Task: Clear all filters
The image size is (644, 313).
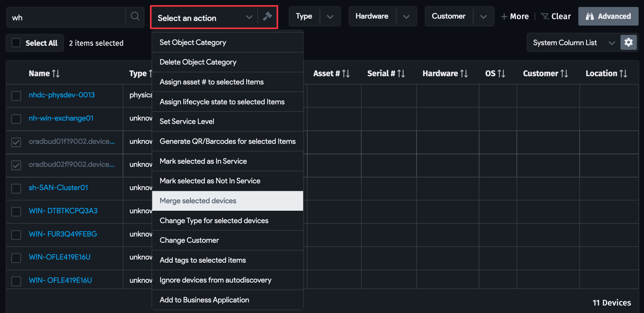Action: pos(556,17)
